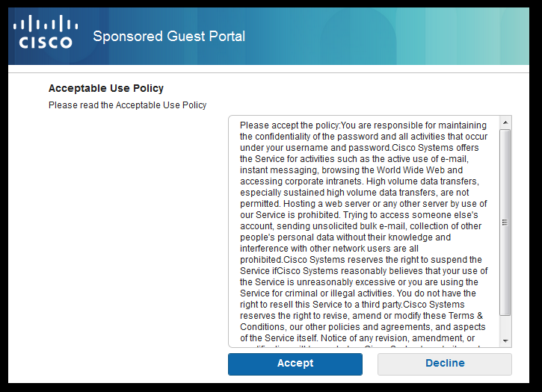Click the scrollbar down arrow
The width and height of the screenshot is (542, 392).
pos(505,341)
